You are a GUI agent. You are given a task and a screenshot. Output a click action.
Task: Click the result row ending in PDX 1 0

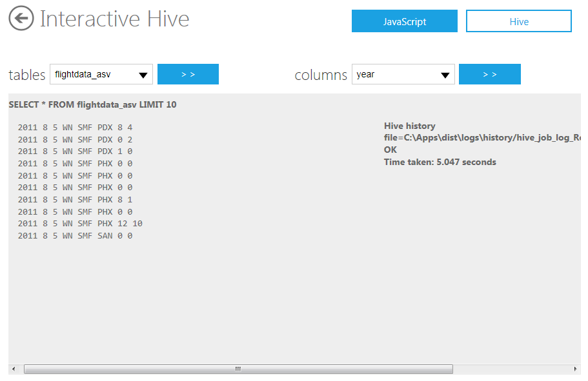[75, 151]
